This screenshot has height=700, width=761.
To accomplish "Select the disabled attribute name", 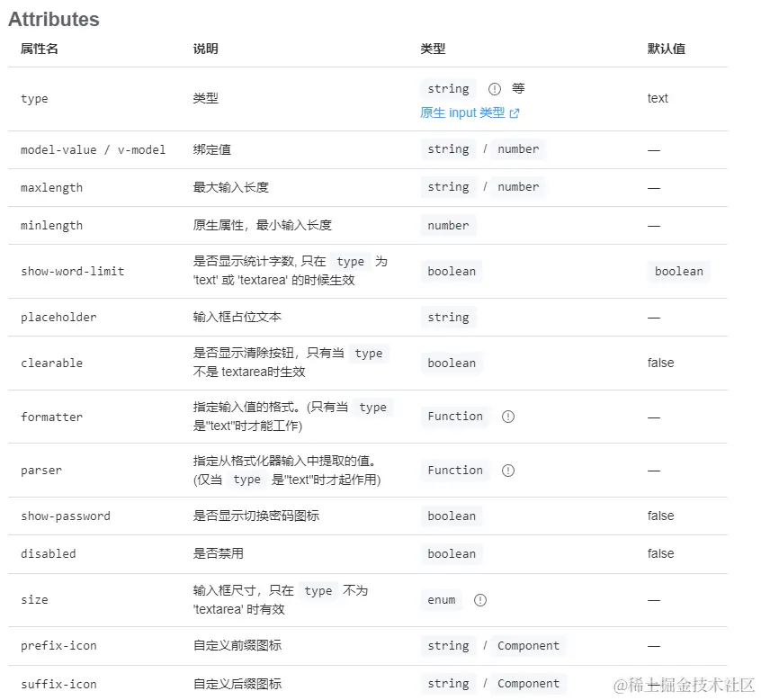I will (x=48, y=554).
